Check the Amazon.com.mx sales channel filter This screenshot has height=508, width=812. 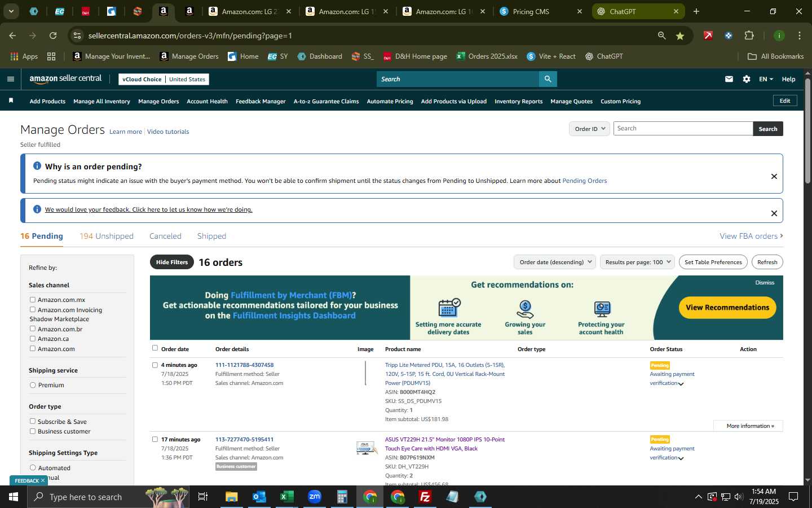tap(33, 300)
